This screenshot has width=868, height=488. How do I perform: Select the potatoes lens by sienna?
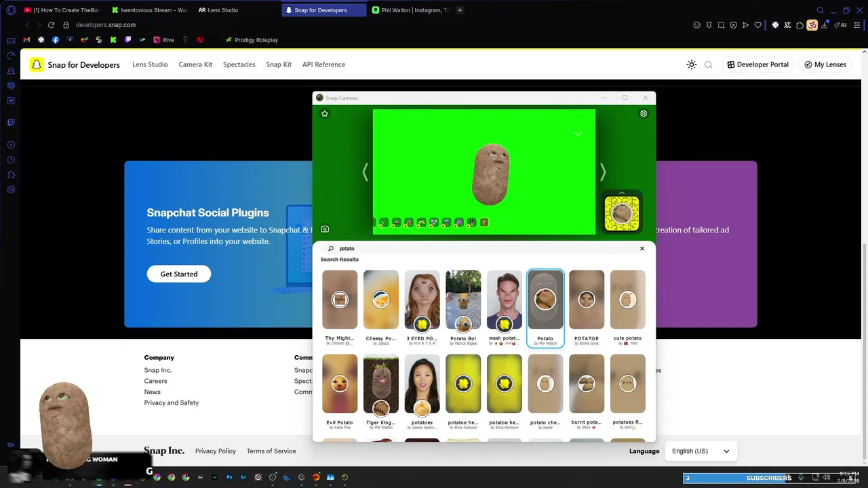[422, 392]
